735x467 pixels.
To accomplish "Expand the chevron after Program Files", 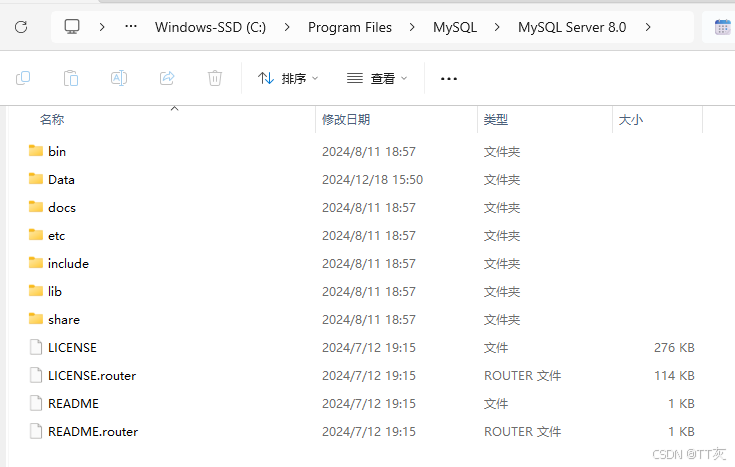I will pos(412,27).
